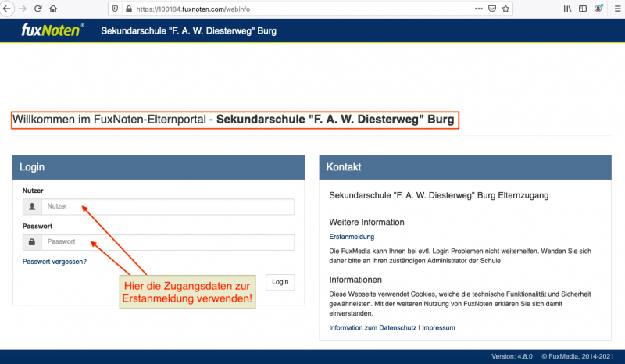Open the Firefox account avatar icon
625x364 pixels.
point(598,9)
